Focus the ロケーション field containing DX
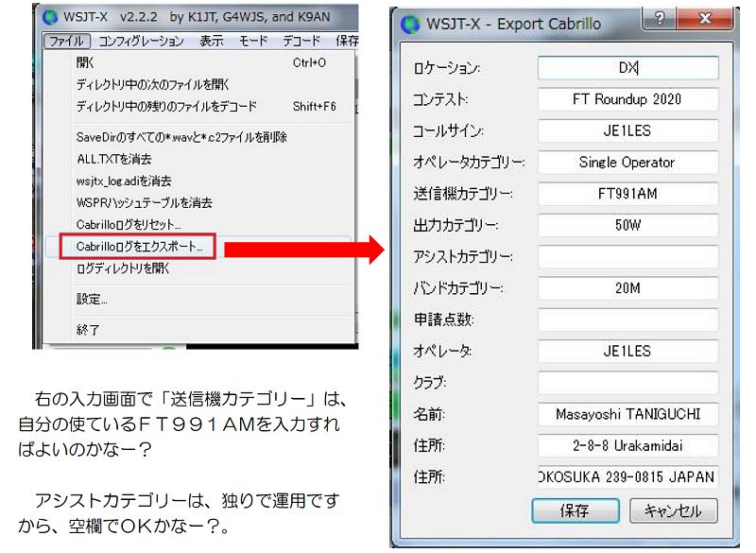The height and width of the screenshot is (553, 756). [x=627, y=68]
